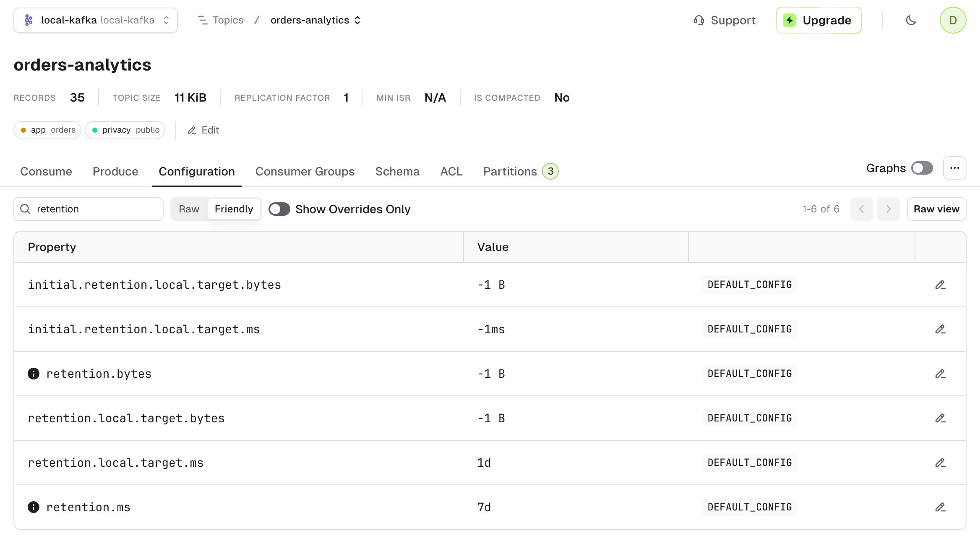This screenshot has width=980, height=539.
Task: Show info for retention.ms property
Action: pos(34,507)
